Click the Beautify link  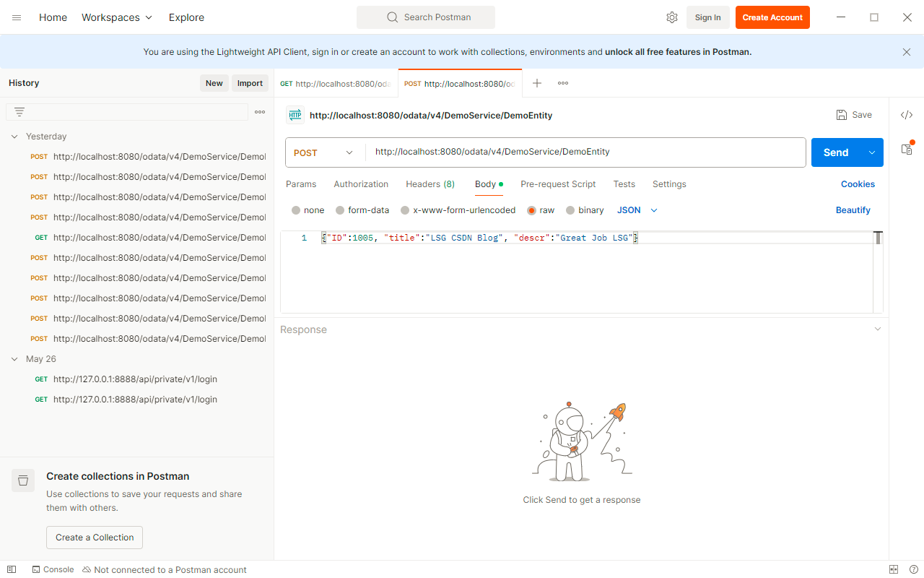click(853, 210)
